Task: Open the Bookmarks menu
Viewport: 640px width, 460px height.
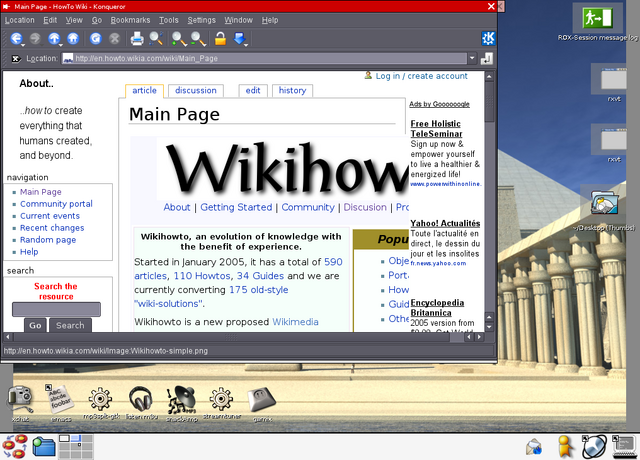Action: click(x=130, y=20)
